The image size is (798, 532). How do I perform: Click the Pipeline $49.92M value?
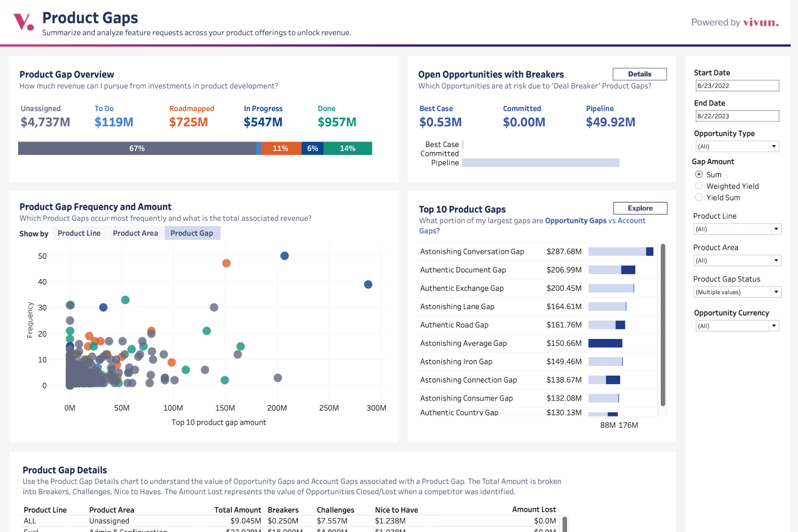click(611, 122)
